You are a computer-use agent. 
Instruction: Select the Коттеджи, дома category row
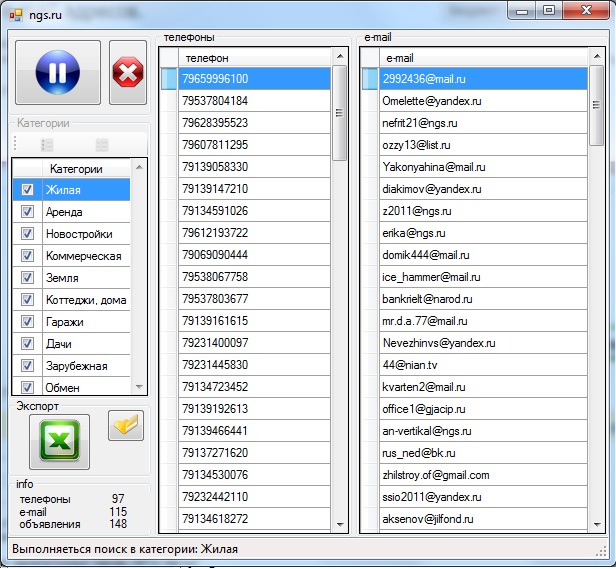(86, 300)
